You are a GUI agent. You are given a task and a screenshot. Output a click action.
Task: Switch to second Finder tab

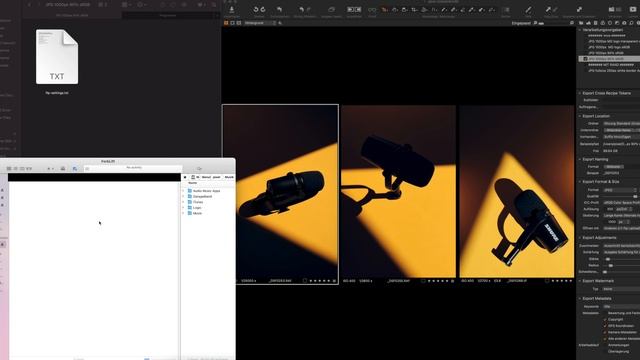click(x=169, y=16)
